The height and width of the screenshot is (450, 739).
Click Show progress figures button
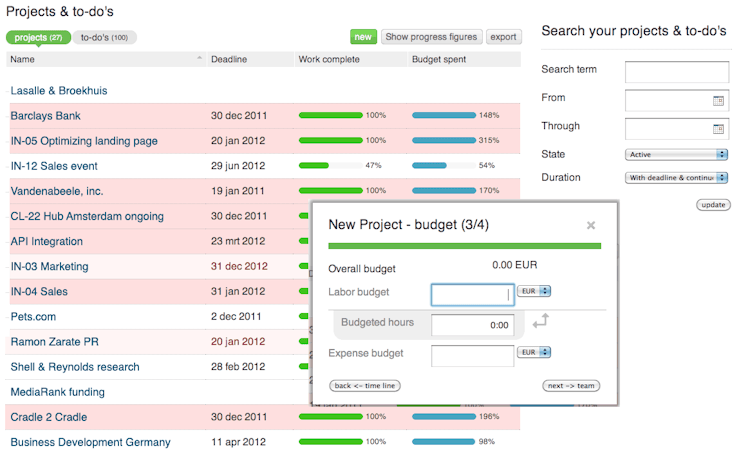point(431,37)
